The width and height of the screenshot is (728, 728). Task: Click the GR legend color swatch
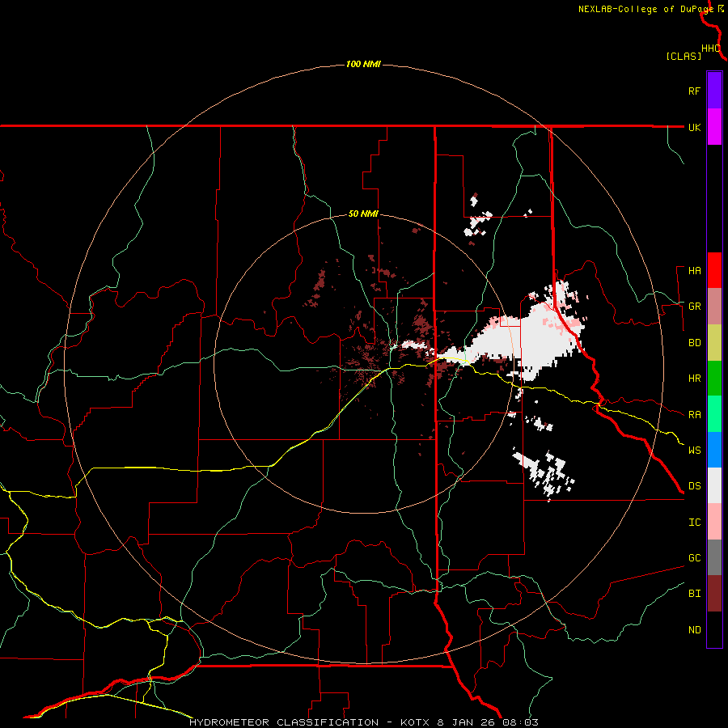tap(714, 307)
